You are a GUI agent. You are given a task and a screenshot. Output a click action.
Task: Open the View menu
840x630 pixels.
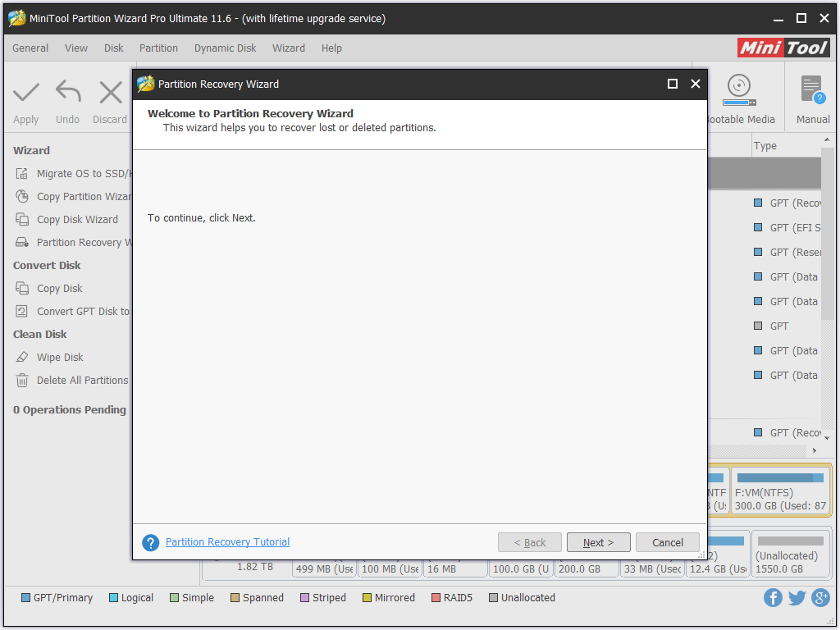76,48
